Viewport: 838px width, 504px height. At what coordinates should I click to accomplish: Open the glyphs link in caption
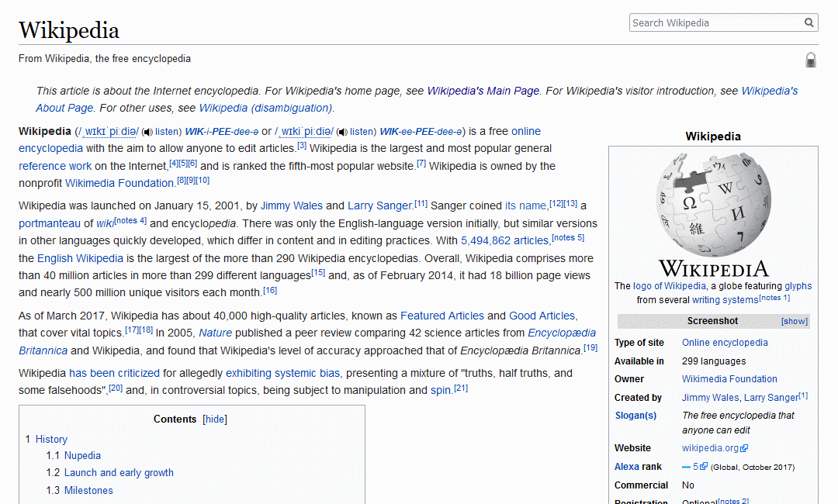[x=798, y=285]
